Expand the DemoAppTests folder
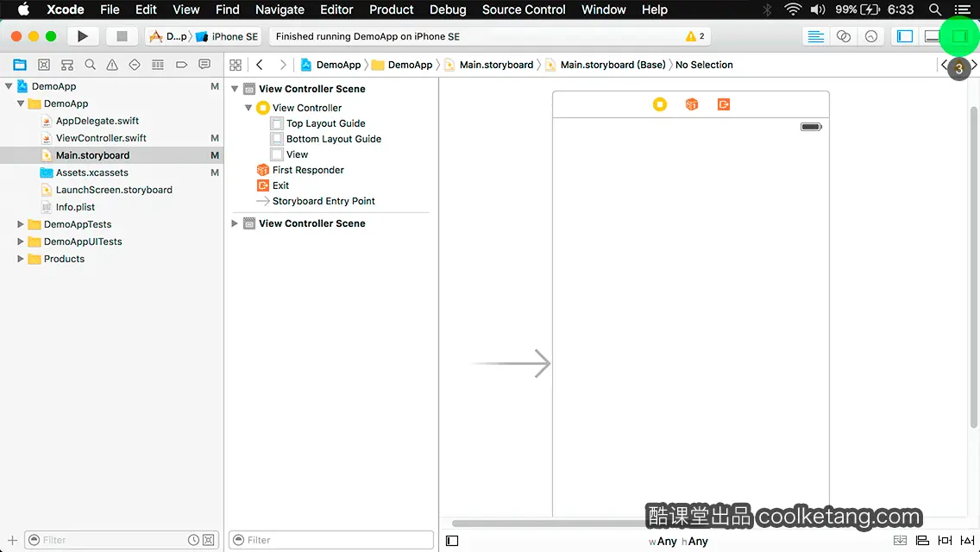Viewport: 980px width, 552px height. click(21, 223)
